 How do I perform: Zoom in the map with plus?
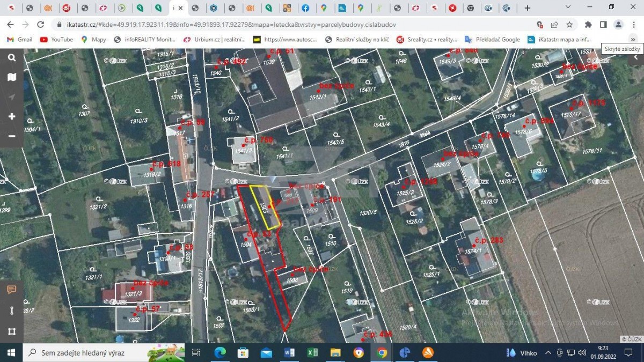(x=12, y=116)
